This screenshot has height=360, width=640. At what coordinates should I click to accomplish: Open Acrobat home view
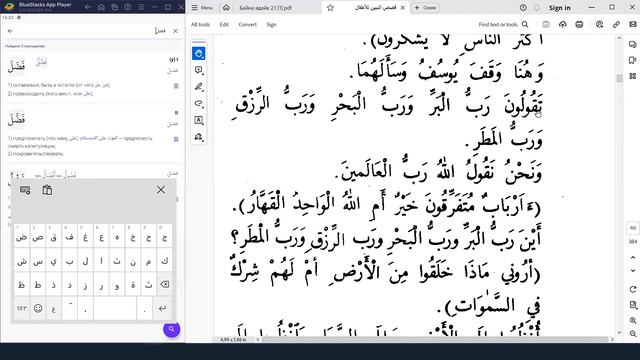tap(226, 8)
